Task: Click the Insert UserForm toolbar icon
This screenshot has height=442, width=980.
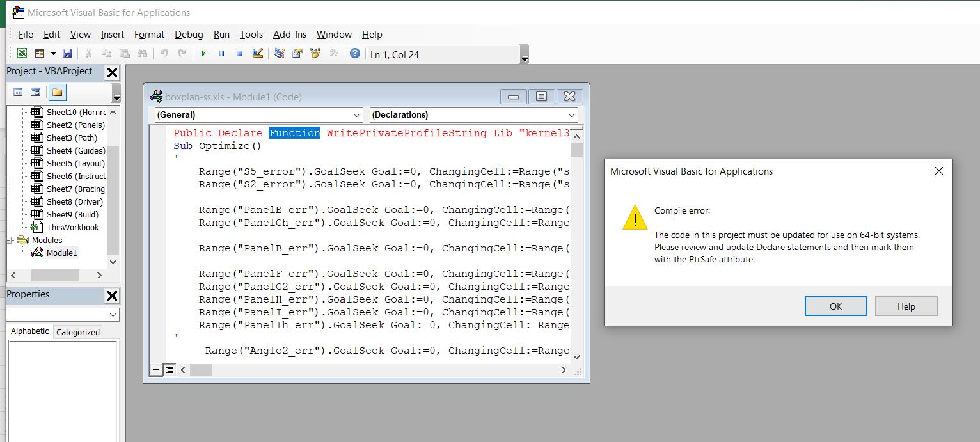Action: [40, 54]
